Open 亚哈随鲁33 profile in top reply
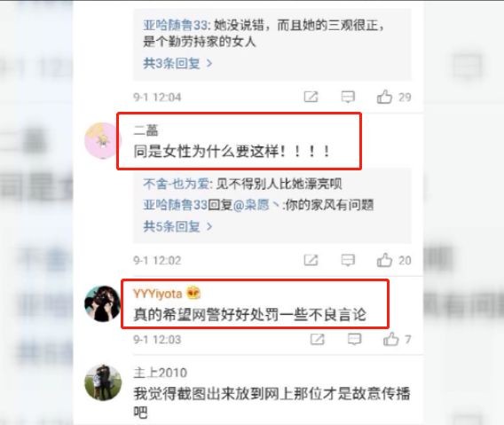The width and height of the screenshot is (504, 425). 177,25
